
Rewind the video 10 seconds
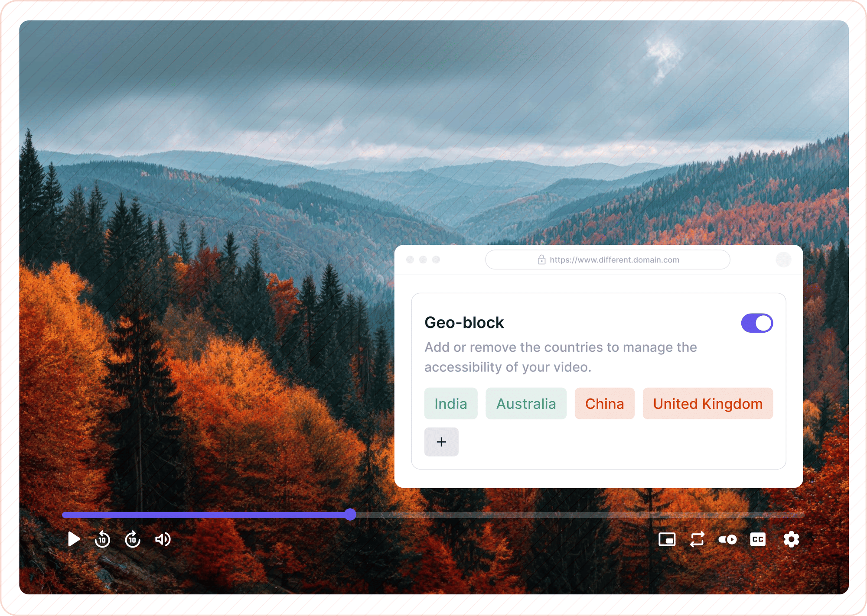pos(102,539)
